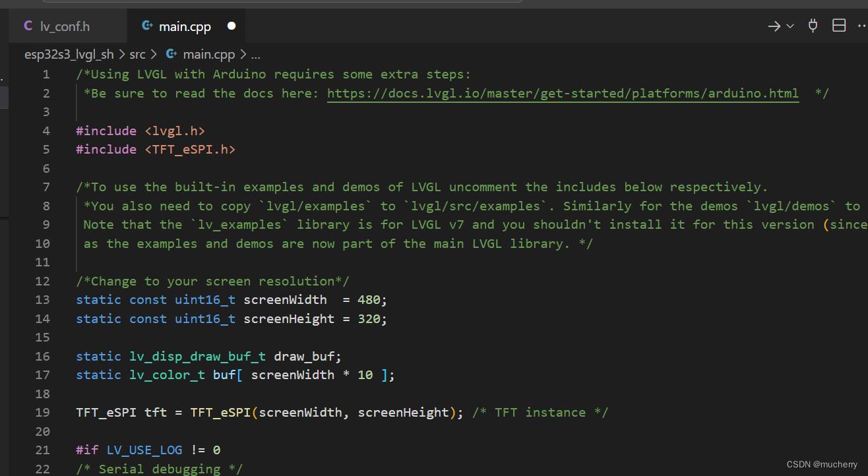Click LV_USE_LOG macro on line 21
Viewport: 868px width, 476px height.
(x=144, y=450)
